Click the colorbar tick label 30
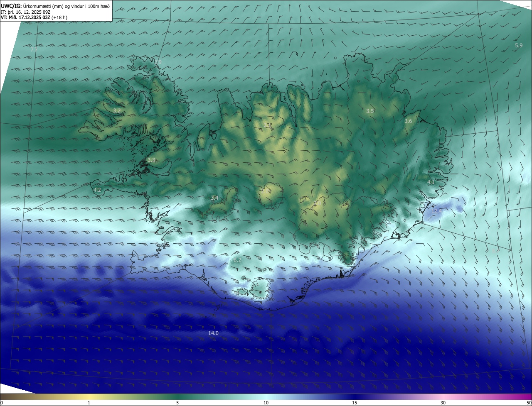 443,403
